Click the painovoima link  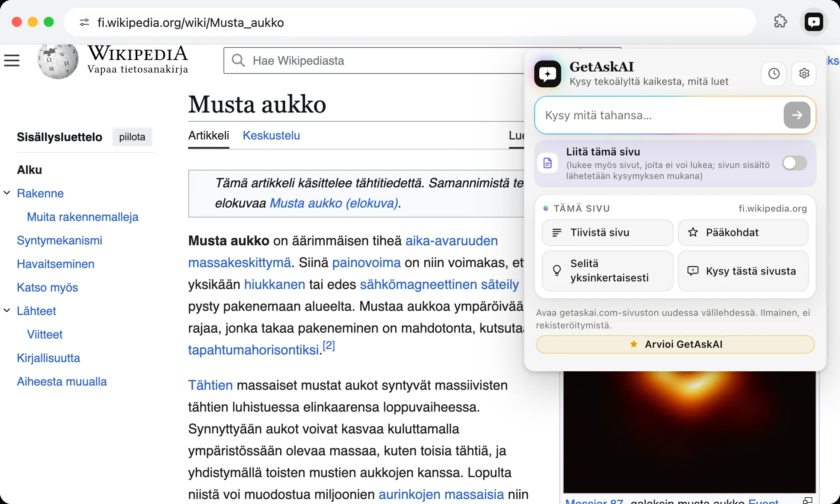pos(366,262)
